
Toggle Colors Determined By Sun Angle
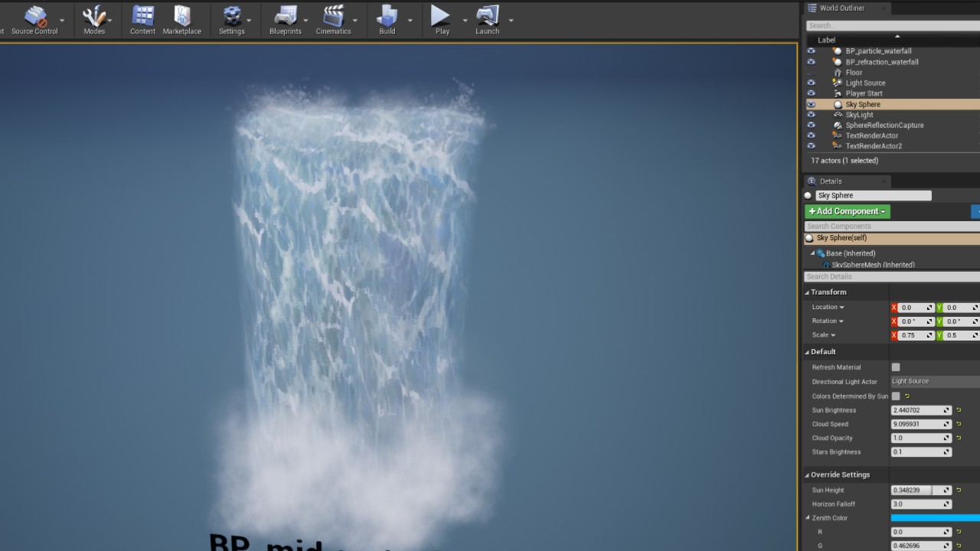coord(894,396)
